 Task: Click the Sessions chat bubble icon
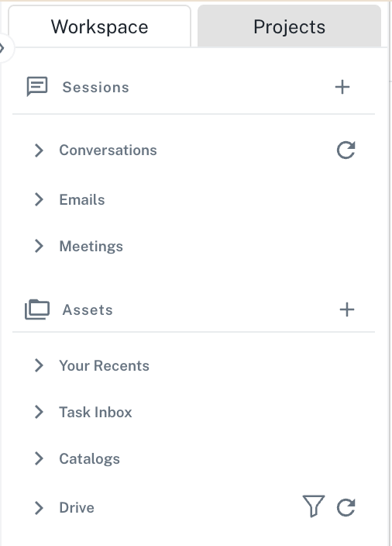(x=37, y=86)
